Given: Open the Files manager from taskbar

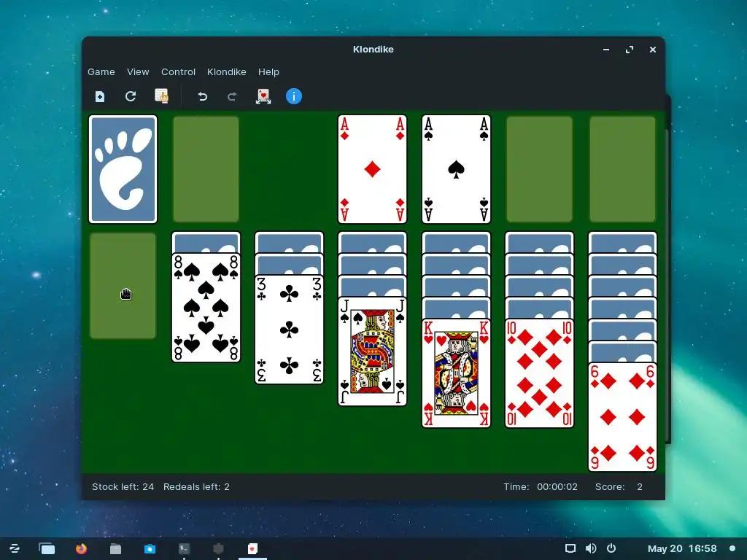Looking at the screenshot, I should tap(116, 548).
